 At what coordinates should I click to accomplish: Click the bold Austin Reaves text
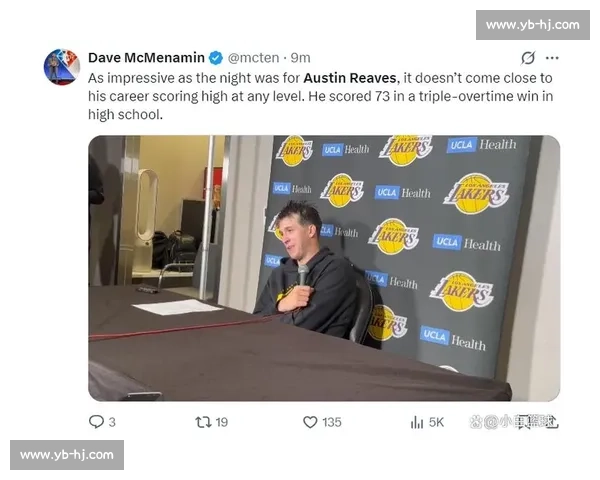pyautogui.click(x=350, y=78)
